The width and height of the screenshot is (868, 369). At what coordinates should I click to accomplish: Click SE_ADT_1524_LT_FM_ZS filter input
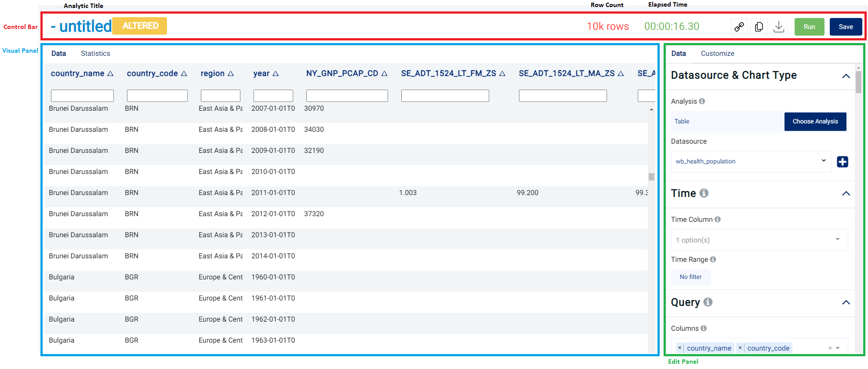pyautogui.click(x=445, y=96)
